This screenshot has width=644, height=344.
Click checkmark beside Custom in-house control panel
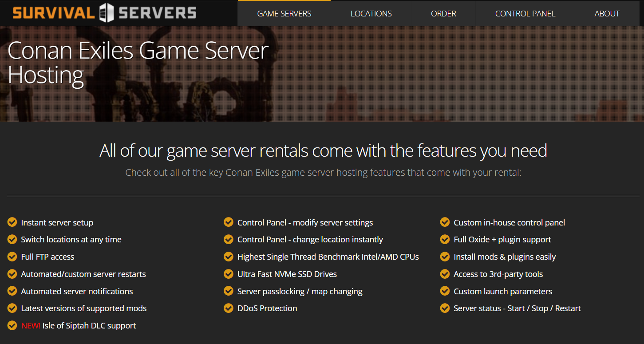[445, 222]
